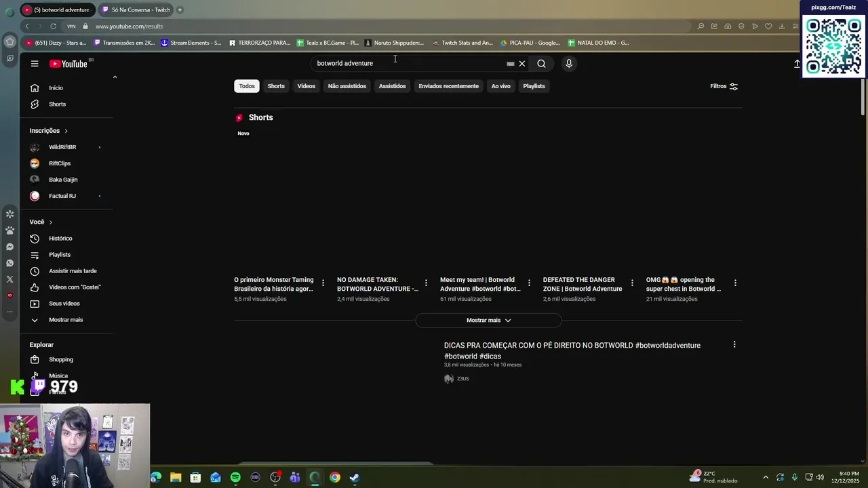
Task: Expand the Inscrições section
Action: [49, 131]
